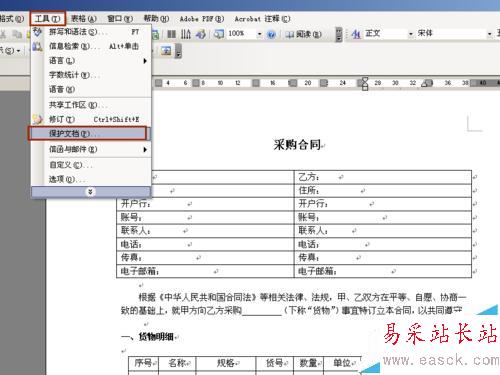This screenshot has height=375, width=500.
Task: Click the 名称 table header cell
Action: (x=177, y=363)
